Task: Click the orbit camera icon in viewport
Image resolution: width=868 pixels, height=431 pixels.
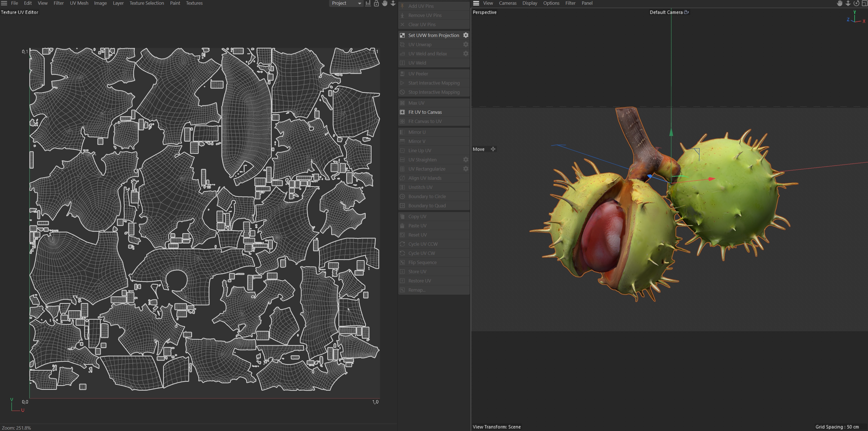Action: 856,3
